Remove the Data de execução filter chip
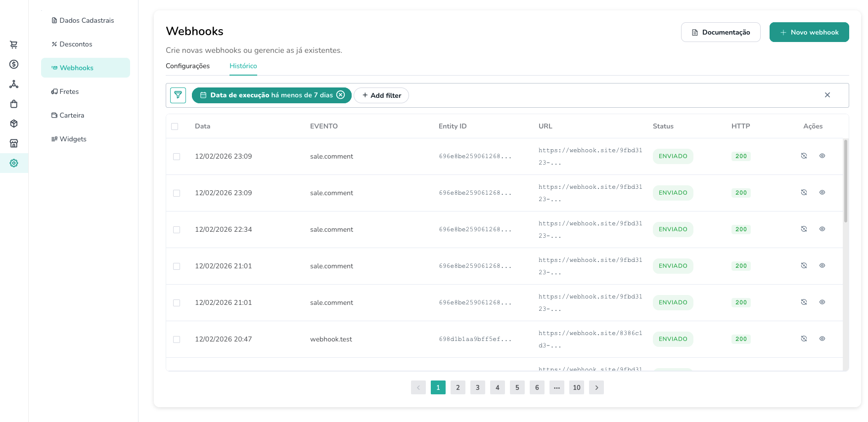The height and width of the screenshot is (422, 868). [341, 95]
